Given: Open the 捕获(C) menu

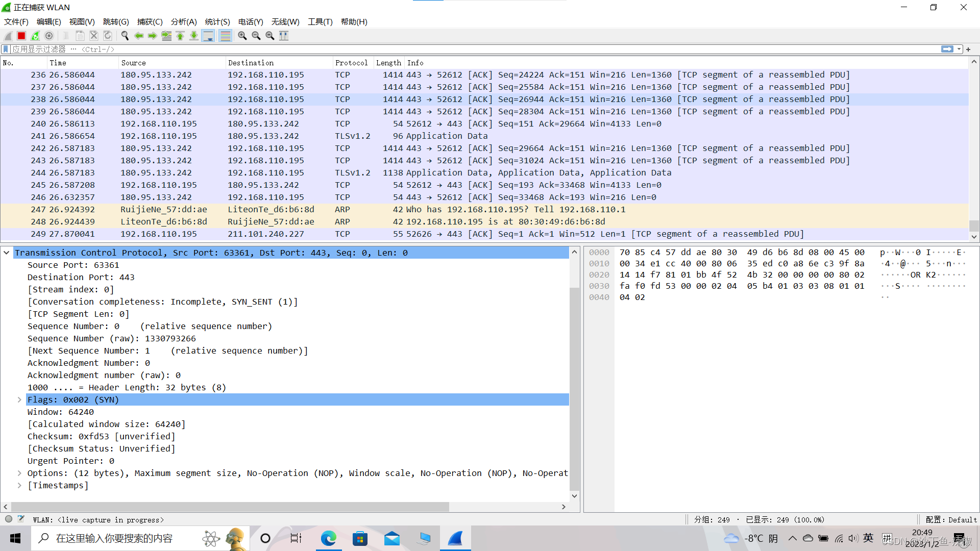Looking at the screenshot, I should tap(150, 21).
